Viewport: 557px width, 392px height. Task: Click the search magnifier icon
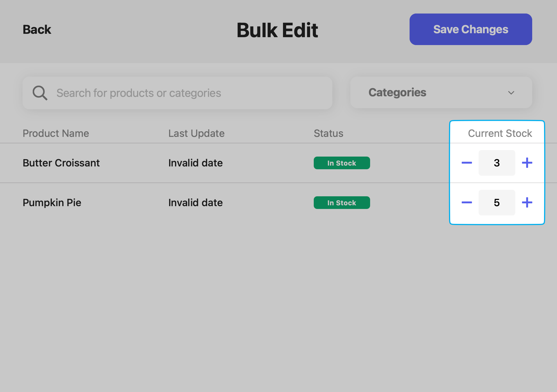click(x=40, y=93)
